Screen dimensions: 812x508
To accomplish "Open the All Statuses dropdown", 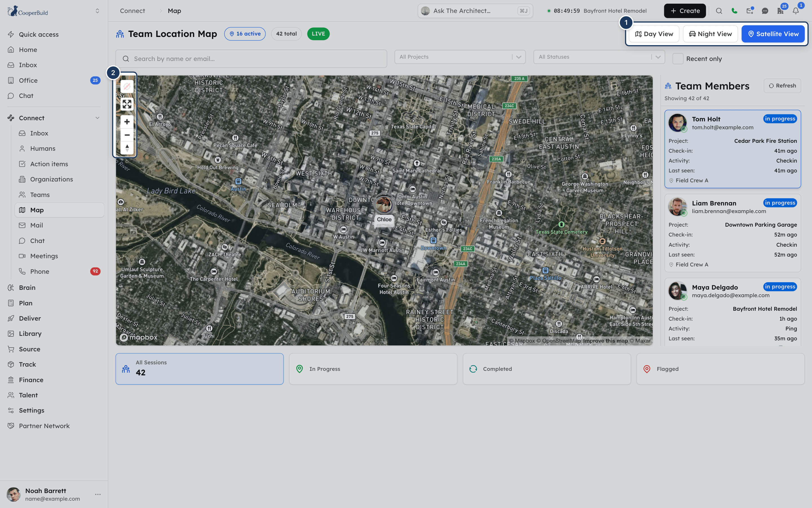I will click(x=599, y=57).
